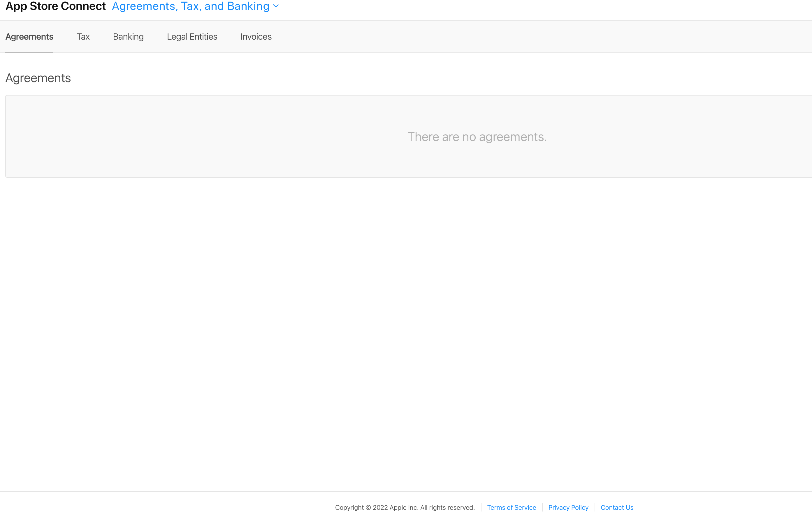Viewport: 812px width, 522px height.
Task: Click the copyright symbol in the footer
Action: click(x=368, y=507)
